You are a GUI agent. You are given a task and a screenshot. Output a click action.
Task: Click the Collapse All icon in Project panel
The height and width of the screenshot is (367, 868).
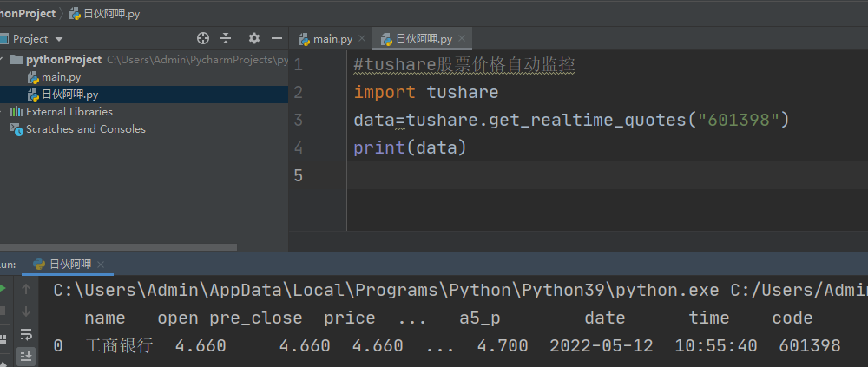[x=226, y=38]
